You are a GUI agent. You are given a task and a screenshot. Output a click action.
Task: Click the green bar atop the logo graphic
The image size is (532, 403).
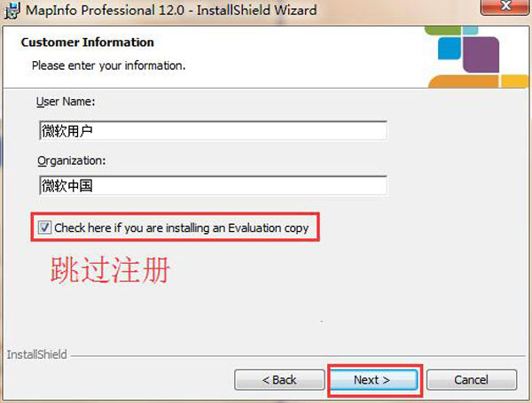[442, 30]
